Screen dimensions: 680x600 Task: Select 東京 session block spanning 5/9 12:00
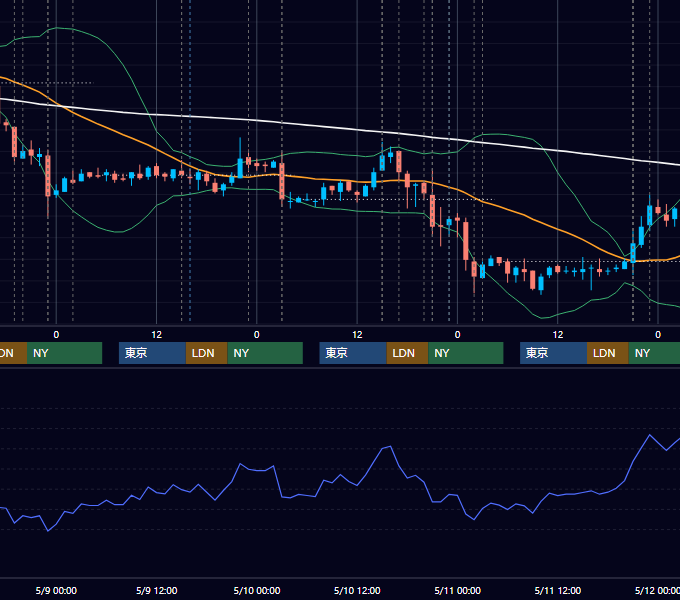[x=153, y=353]
